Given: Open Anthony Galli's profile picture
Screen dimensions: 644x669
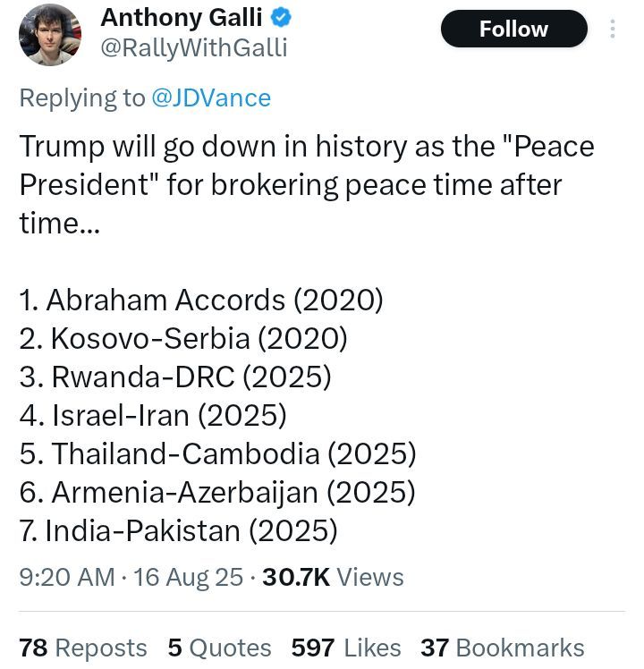Looking at the screenshot, I should (x=50, y=34).
